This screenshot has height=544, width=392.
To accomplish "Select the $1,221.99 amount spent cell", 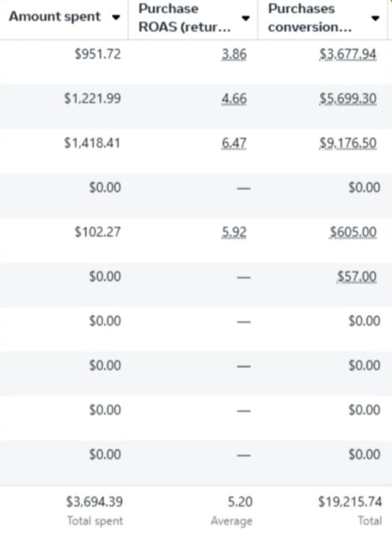I will click(x=92, y=99).
